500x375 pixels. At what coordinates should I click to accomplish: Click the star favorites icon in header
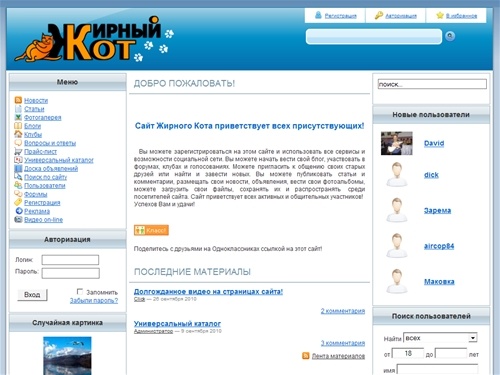(x=440, y=15)
